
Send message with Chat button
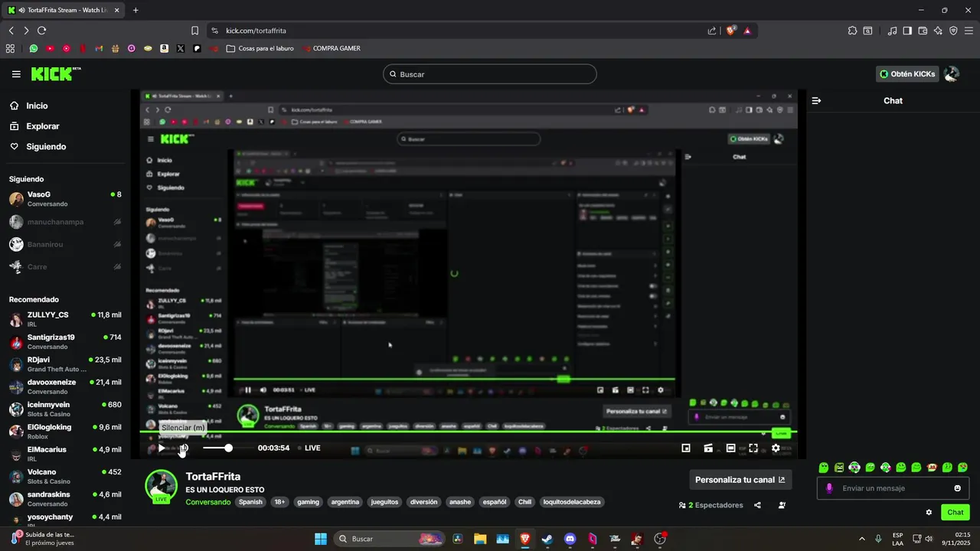955,513
